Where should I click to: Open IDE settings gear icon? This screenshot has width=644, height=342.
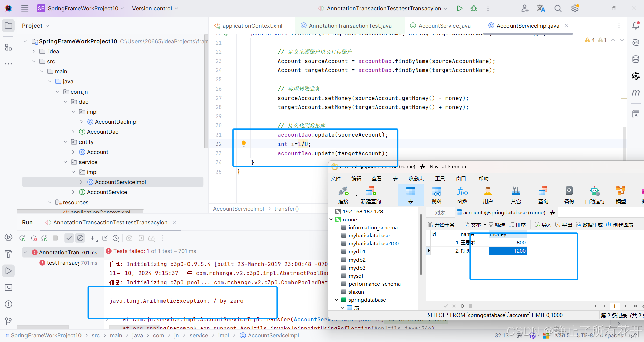pyautogui.click(x=575, y=8)
